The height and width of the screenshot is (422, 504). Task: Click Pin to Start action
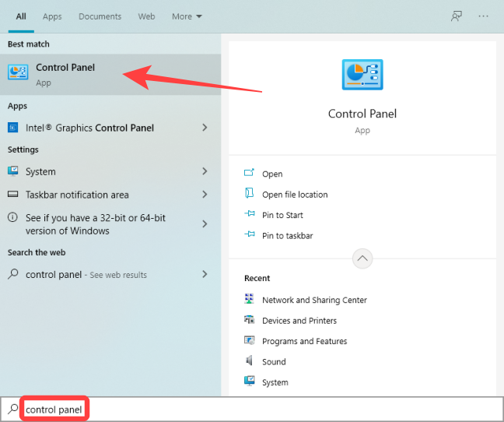[x=282, y=215]
